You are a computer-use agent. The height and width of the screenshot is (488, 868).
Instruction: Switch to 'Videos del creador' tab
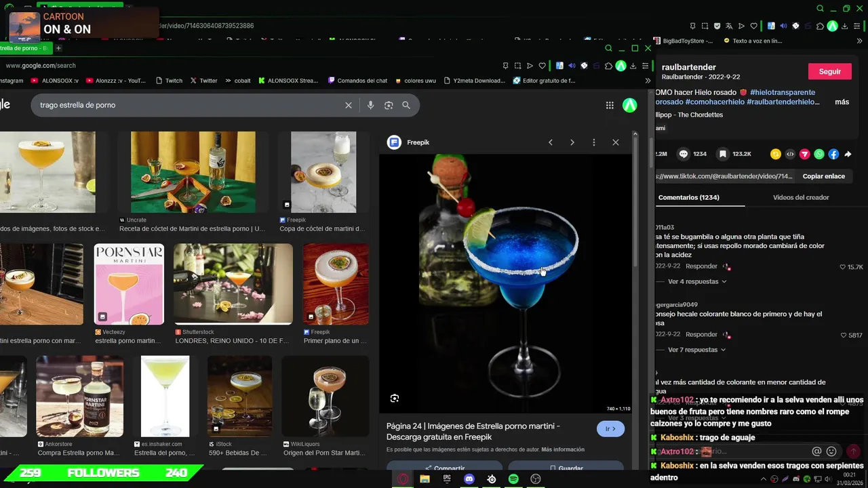[x=801, y=197]
